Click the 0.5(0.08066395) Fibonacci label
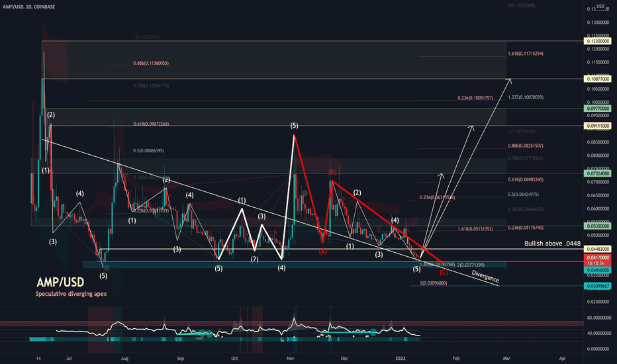This screenshot has height=364, width=617. pyautogui.click(x=149, y=151)
